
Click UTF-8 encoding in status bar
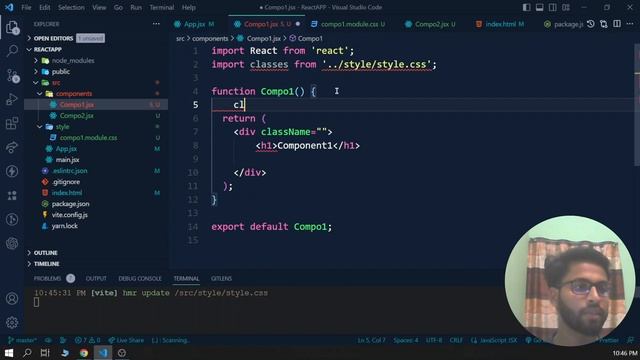(x=433, y=340)
